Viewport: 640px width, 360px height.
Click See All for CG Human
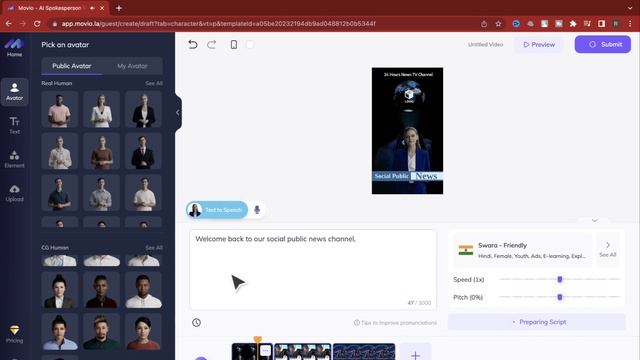(x=154, y=248)
